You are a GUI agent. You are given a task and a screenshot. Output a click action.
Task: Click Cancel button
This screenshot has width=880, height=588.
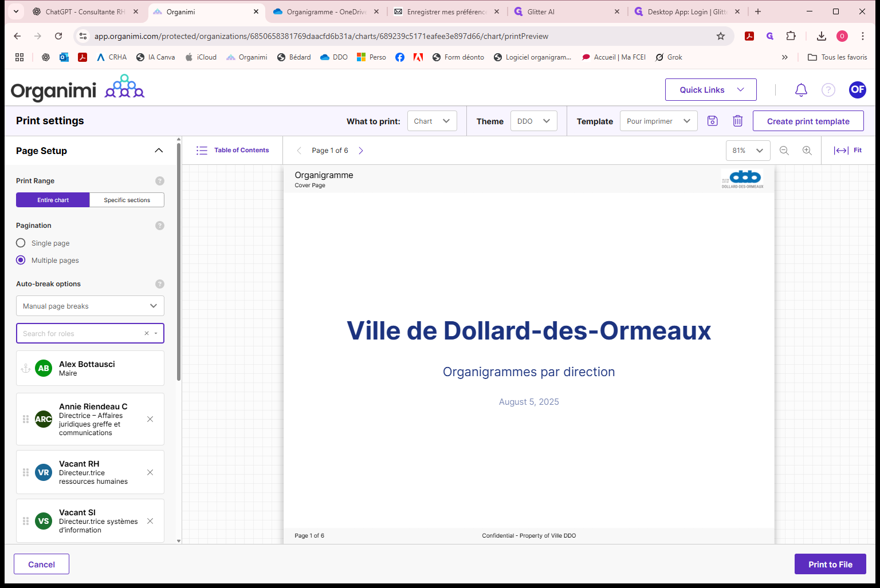pos(42,564)
